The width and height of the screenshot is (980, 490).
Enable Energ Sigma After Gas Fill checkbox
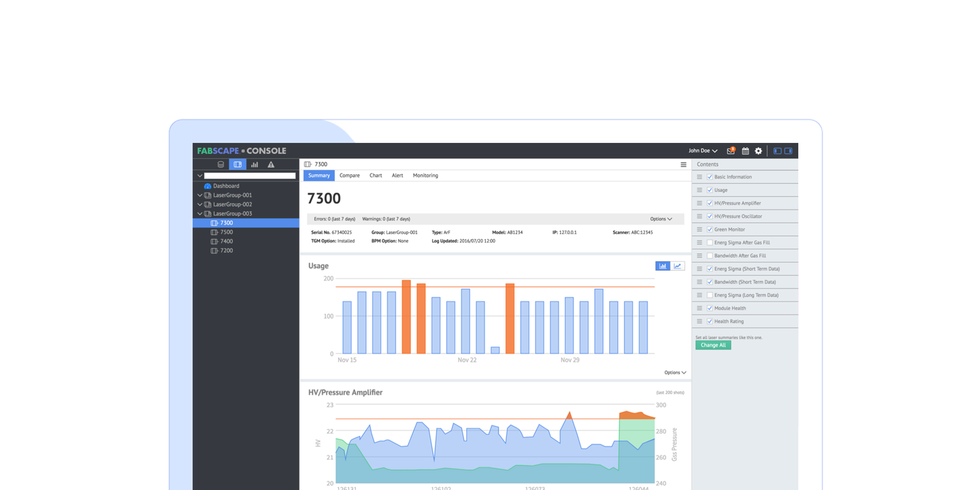(x=710, y=243)
